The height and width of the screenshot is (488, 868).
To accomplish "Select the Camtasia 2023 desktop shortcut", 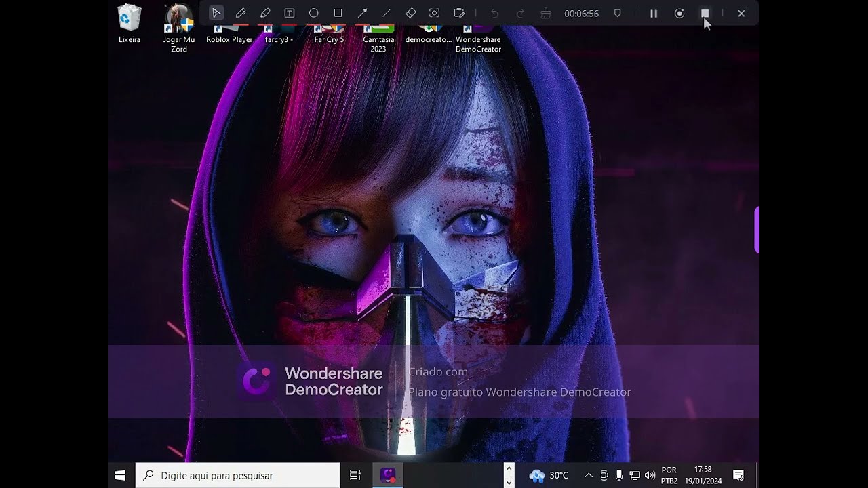I will pos(378,39).
